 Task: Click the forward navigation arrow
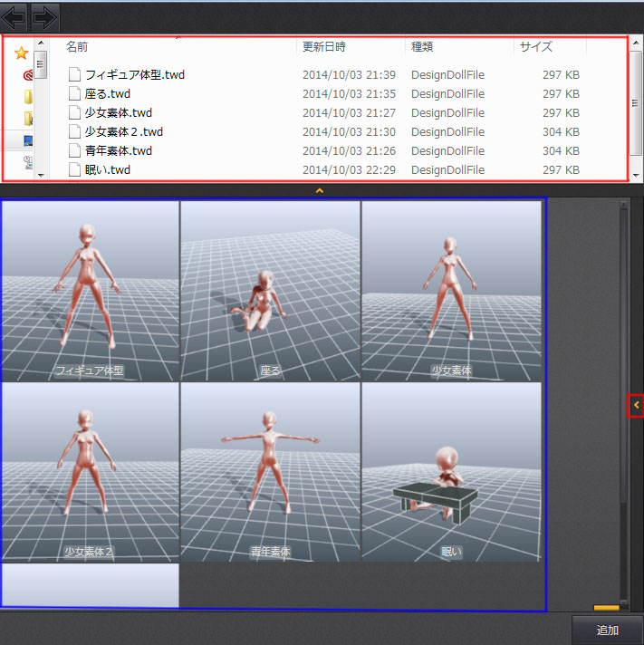[x=44, y=16]
